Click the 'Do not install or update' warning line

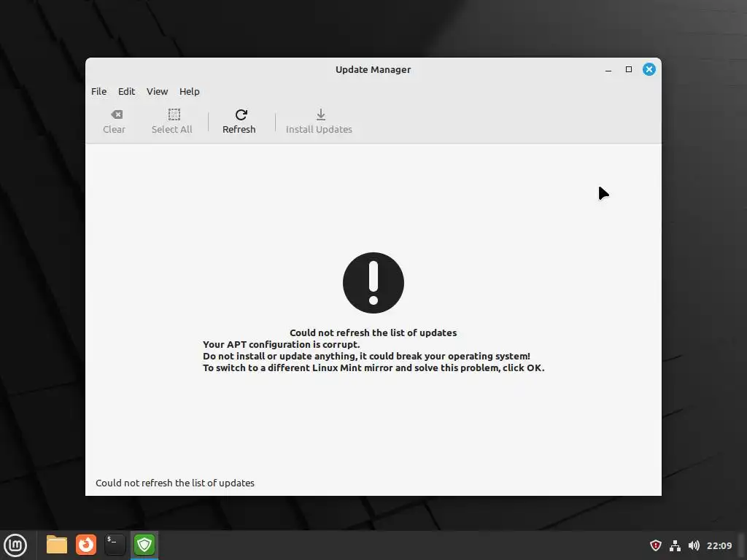click(x=366, y=356)
